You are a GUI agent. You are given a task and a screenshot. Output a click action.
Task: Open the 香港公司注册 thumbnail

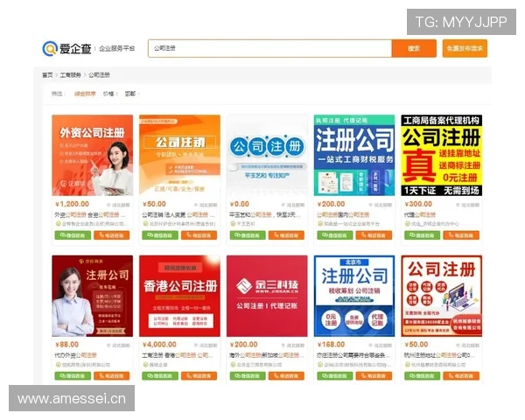tap(179, 296)
